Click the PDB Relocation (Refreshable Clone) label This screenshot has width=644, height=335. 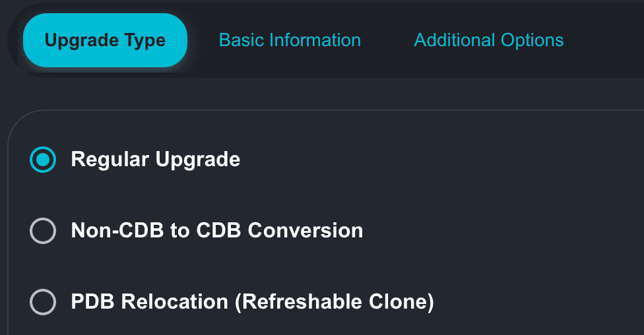click(252, 302)
